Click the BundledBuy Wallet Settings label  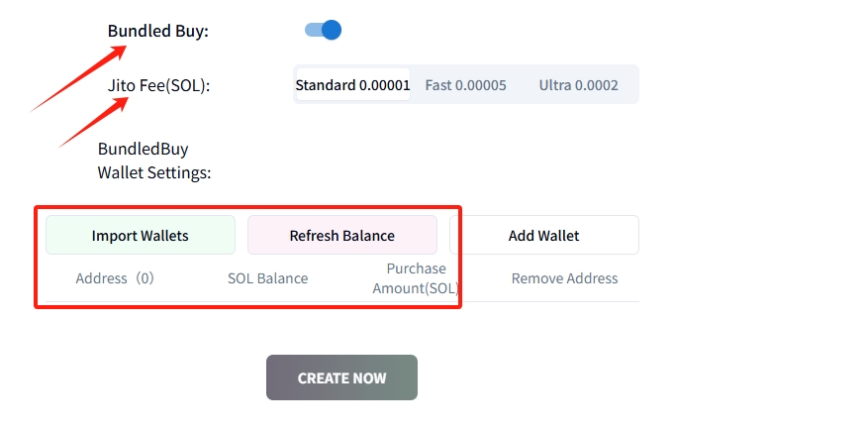[x=154, y=161]
